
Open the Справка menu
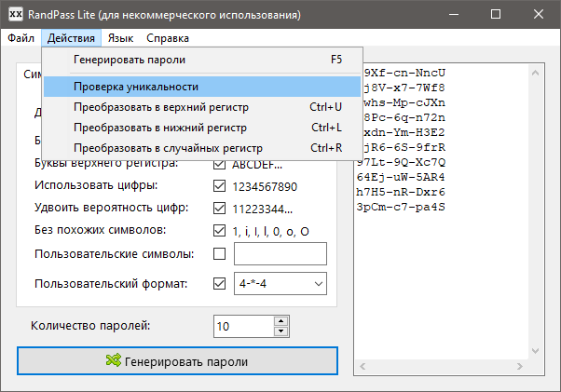click(x=168, y=38)
